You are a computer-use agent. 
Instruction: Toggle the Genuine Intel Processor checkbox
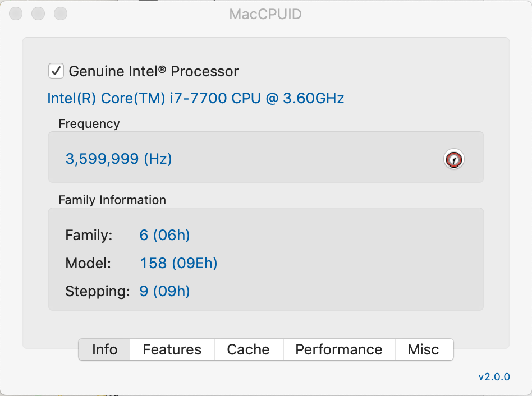(x=56, y=71)
